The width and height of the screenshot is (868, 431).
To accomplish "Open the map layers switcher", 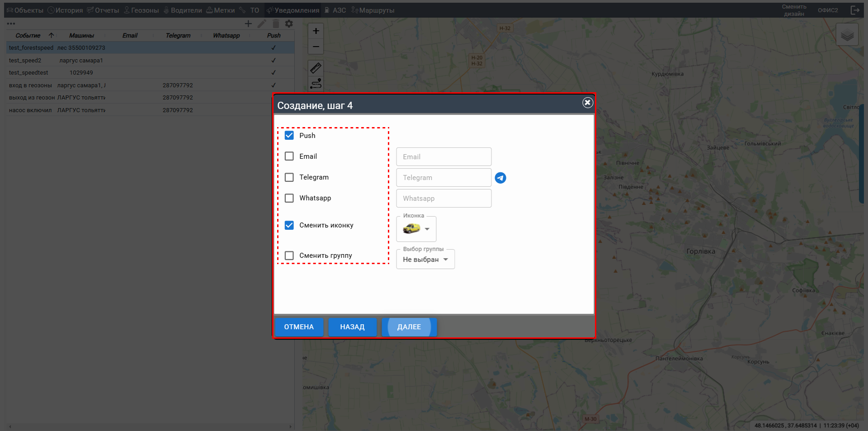I will (x=847, y=35).
